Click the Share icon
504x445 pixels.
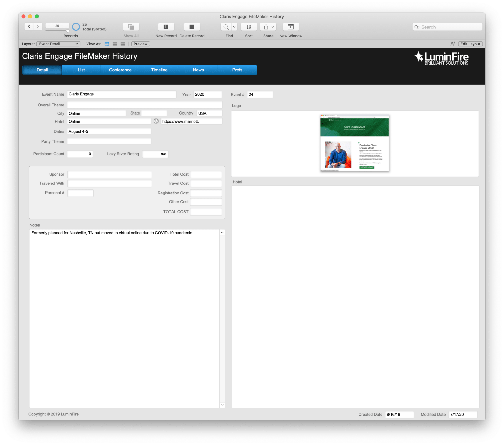pos(266,27)
